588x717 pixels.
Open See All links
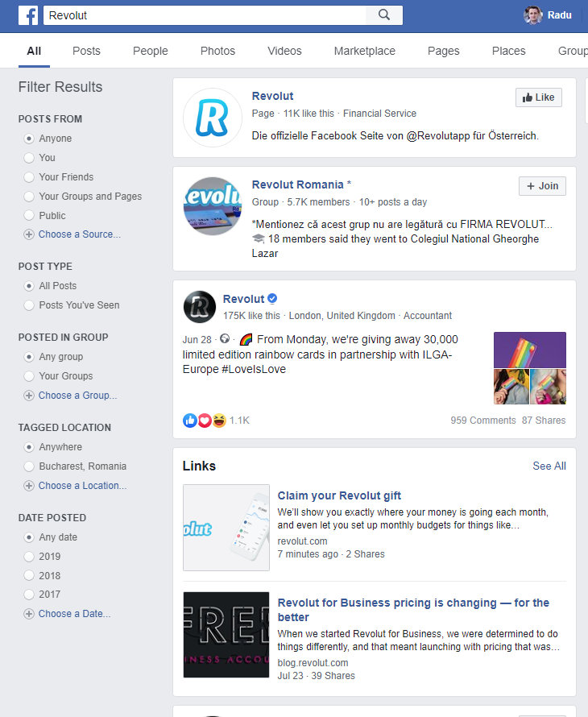[x=549, y=466]
